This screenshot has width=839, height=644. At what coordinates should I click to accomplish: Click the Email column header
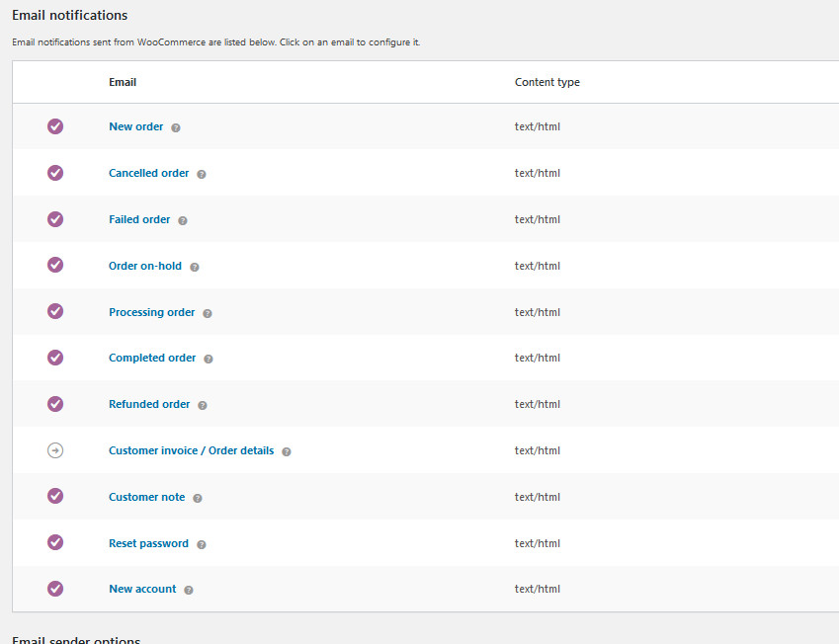pos(123,82)
